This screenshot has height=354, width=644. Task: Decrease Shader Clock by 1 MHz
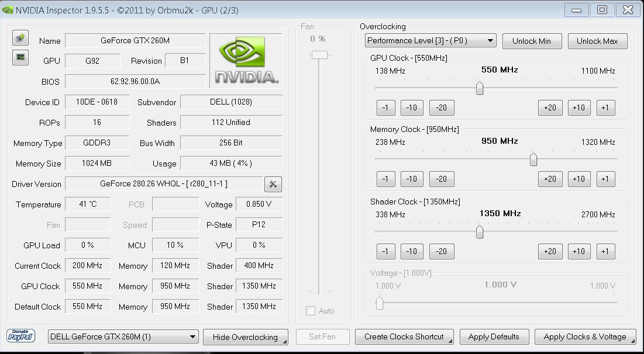tap(385, 251)
